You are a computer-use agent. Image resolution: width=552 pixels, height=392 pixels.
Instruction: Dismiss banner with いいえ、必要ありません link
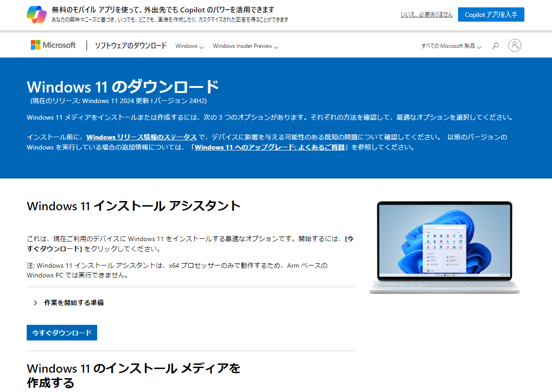point(427,14)
